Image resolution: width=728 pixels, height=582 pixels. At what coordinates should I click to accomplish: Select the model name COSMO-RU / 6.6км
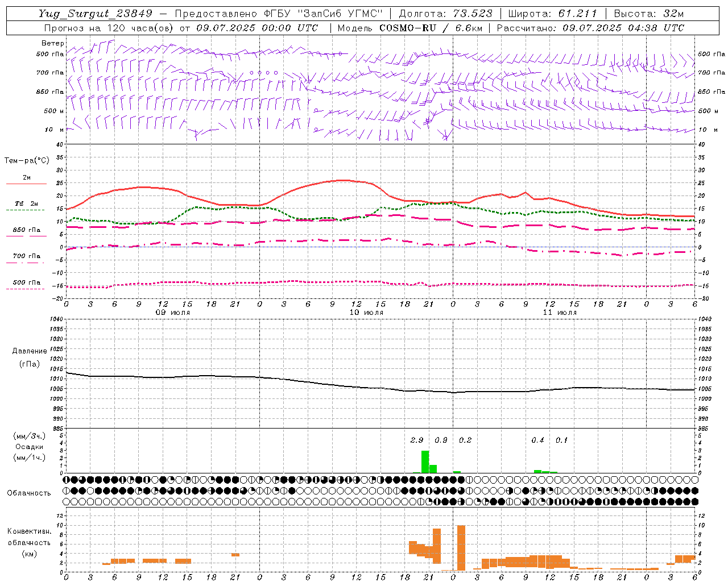pos(431,28)
